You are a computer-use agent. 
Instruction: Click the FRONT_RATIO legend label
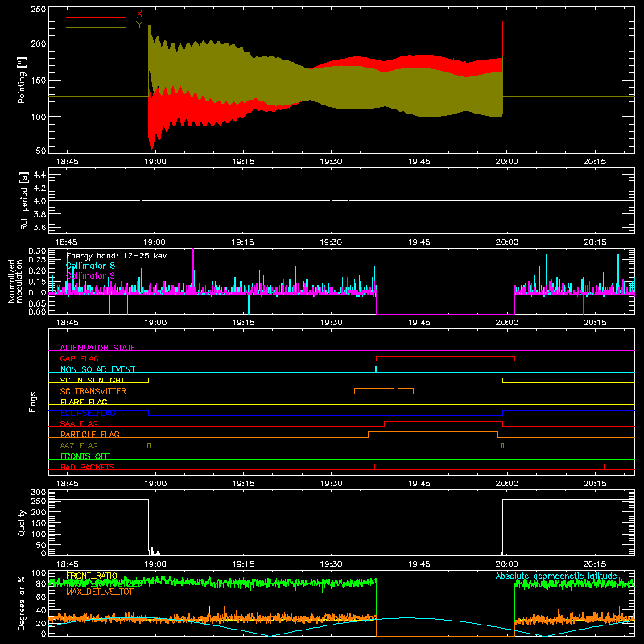92,576
